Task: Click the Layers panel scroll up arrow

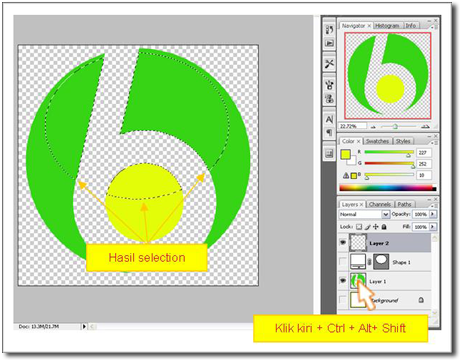Action: 434,238
